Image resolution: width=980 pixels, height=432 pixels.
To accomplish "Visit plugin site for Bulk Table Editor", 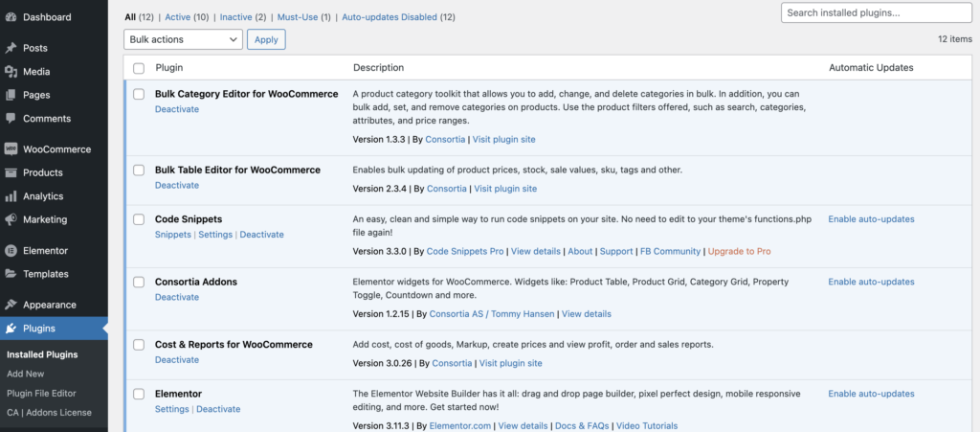I will click(x=505, y=189).
